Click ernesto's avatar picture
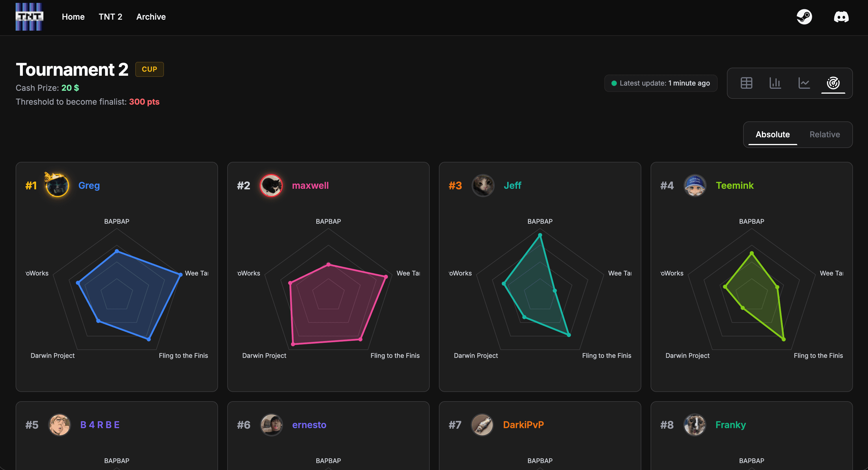 coord(271,425)
